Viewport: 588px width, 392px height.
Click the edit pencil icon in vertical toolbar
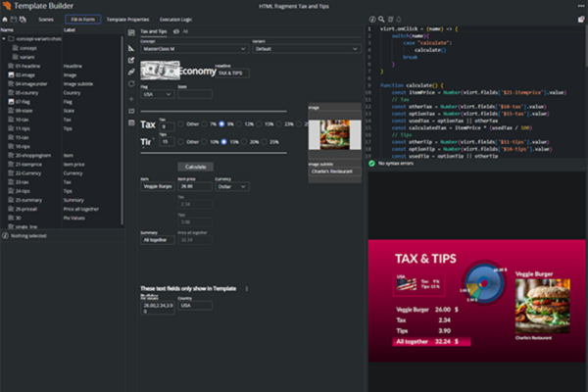point(131,59)
